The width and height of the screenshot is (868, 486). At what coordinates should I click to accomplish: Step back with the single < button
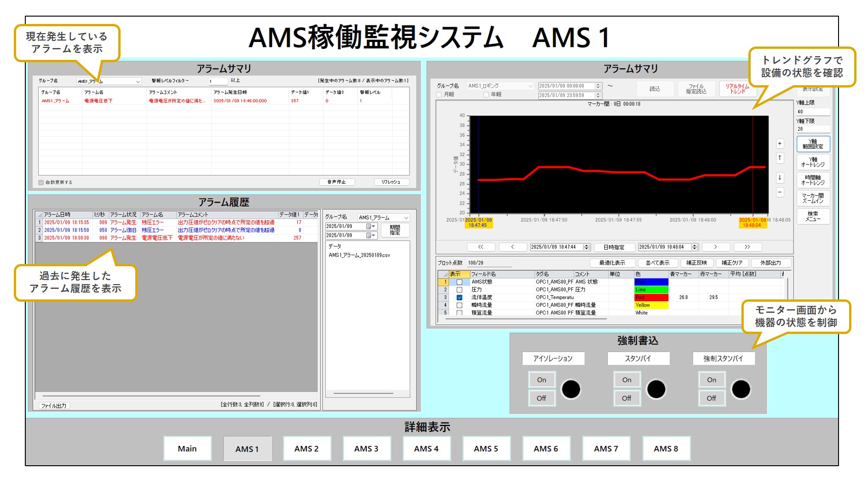point(513,247)
